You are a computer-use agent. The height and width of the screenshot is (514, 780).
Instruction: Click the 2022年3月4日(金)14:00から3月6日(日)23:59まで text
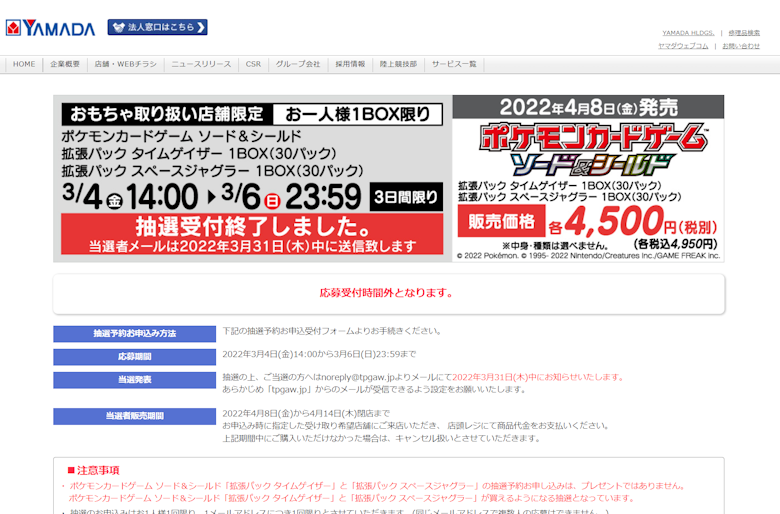[x=319, y=354]
